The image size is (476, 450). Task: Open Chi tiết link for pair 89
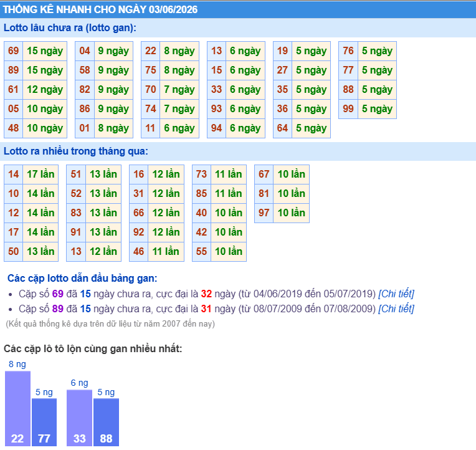point(396,309)
